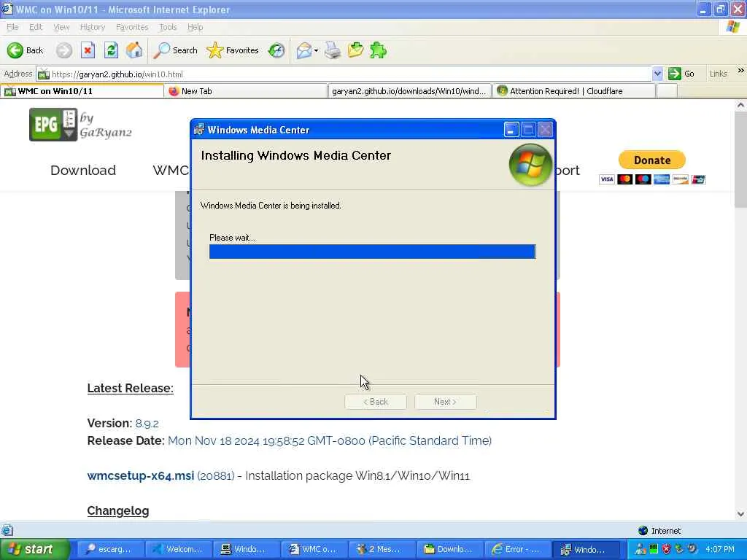Screen dimensions: 747x560
Task: Click the page vertical scrollbar thumb
Action: pos(740,160)
